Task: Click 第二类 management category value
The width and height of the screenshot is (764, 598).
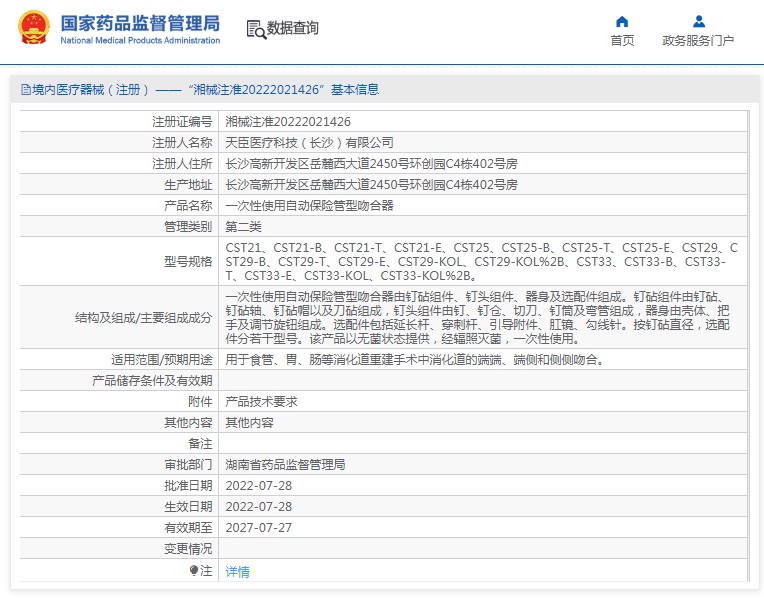Action: [244, 226]
